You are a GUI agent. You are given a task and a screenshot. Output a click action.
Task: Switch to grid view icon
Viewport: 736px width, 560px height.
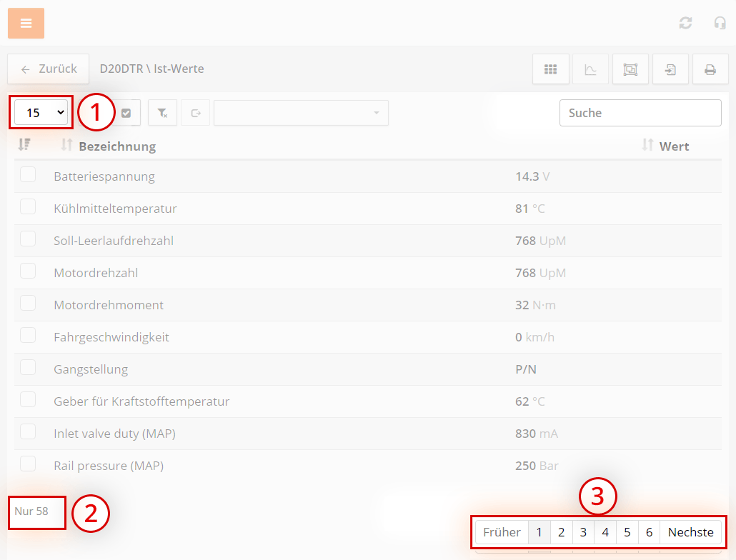[x=550, y=69]
